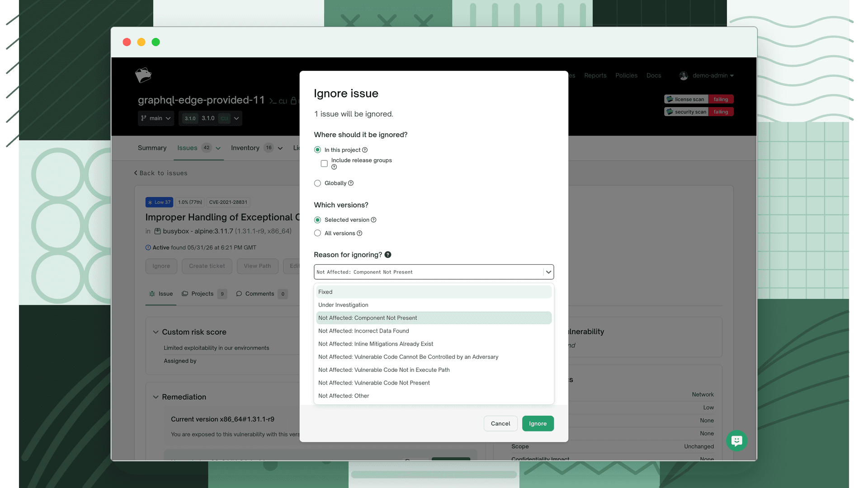Choose Not Affected: Incorrect Data Found
Viewport: 868px width, 488px height.
pyautogui.click(x=434, y=331)
